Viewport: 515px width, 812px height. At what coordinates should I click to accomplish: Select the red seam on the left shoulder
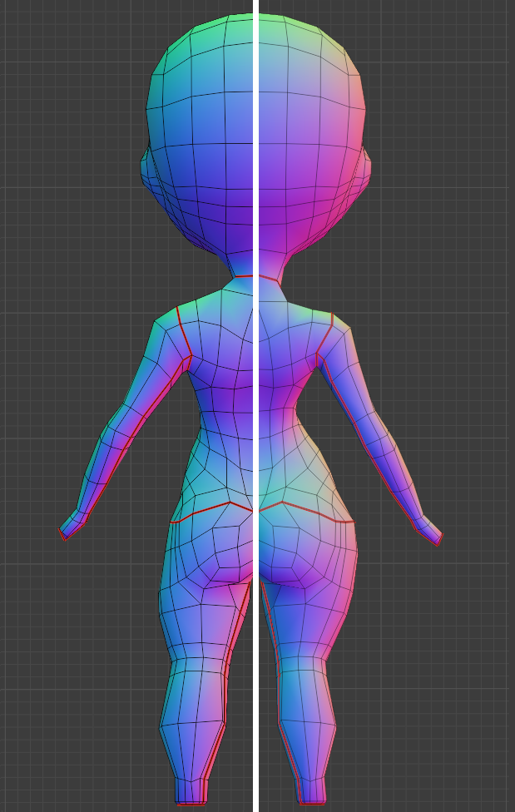(184, 331)
